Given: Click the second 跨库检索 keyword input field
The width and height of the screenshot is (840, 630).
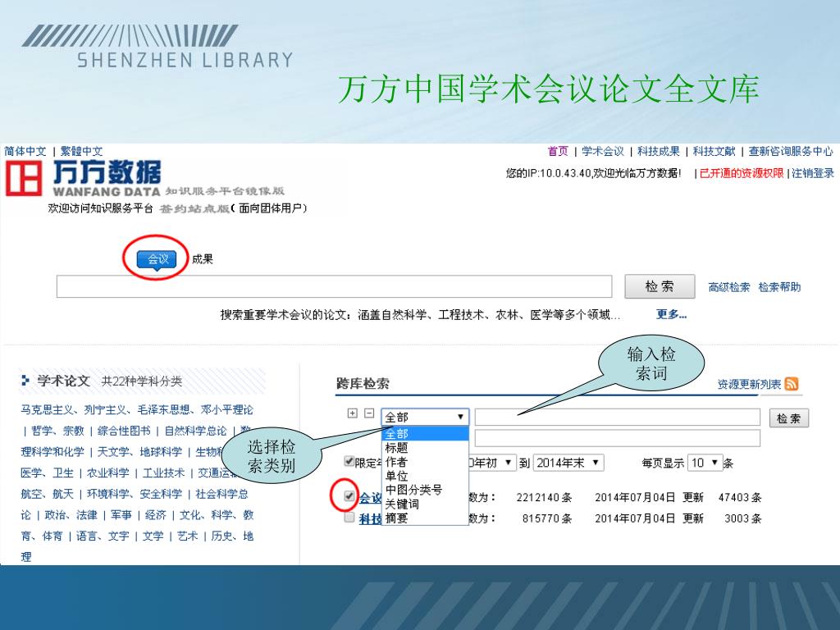Looking at the screenshot, I should click(x=617, y=438).
